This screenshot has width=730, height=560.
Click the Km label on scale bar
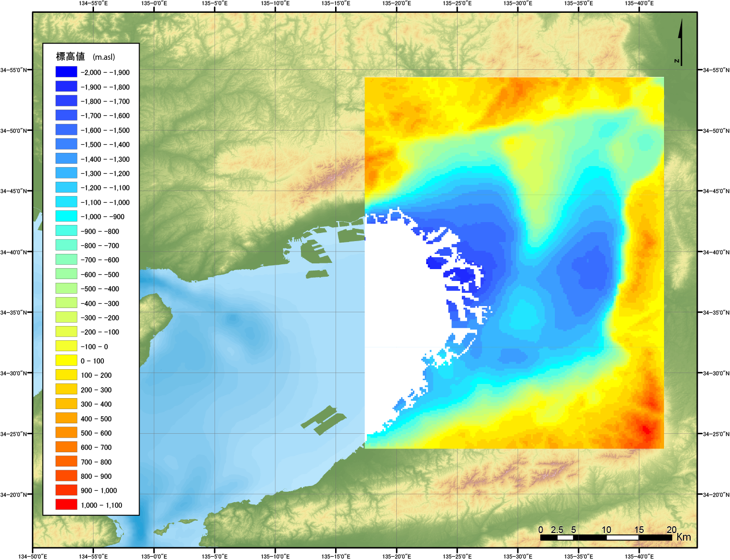(683, 537)
